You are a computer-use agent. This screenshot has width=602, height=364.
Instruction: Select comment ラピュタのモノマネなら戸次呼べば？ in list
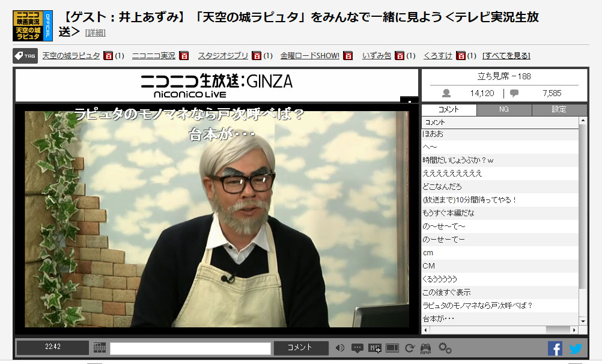[x=500, y=306]
